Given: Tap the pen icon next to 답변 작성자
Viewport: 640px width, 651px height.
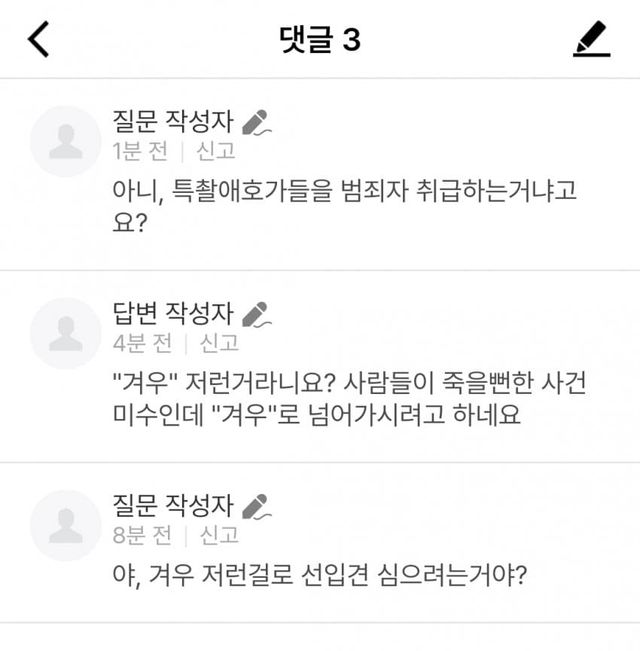Looking at the screenshot, I should 258,314.
